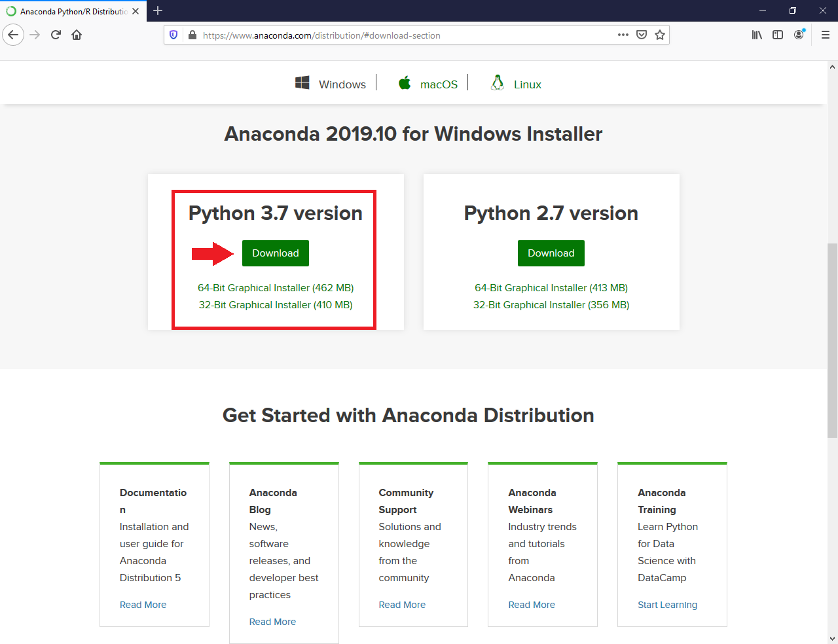Get 32-Bit Graphical Installer (410 MB)
The image size is (838, 644).
[276, 305]
